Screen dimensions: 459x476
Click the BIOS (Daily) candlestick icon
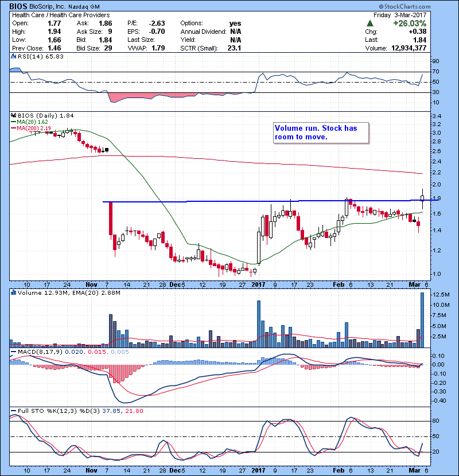[13, 115]
